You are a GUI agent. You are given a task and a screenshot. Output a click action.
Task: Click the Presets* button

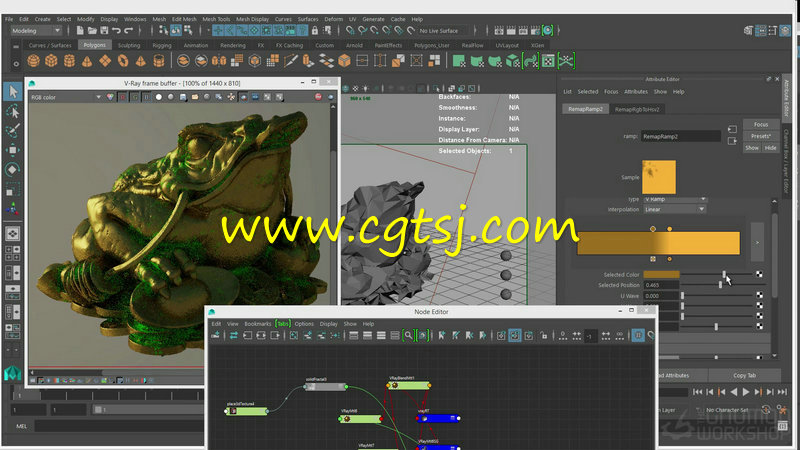(761, 136)
